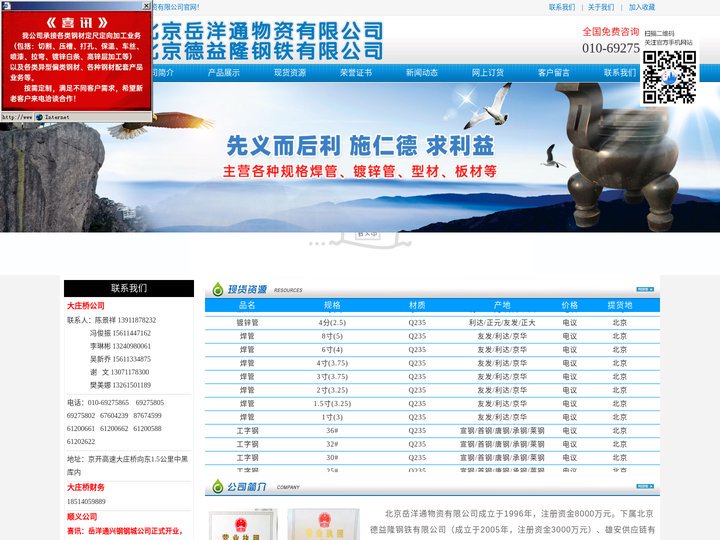Click the 品名 column header

247,305
